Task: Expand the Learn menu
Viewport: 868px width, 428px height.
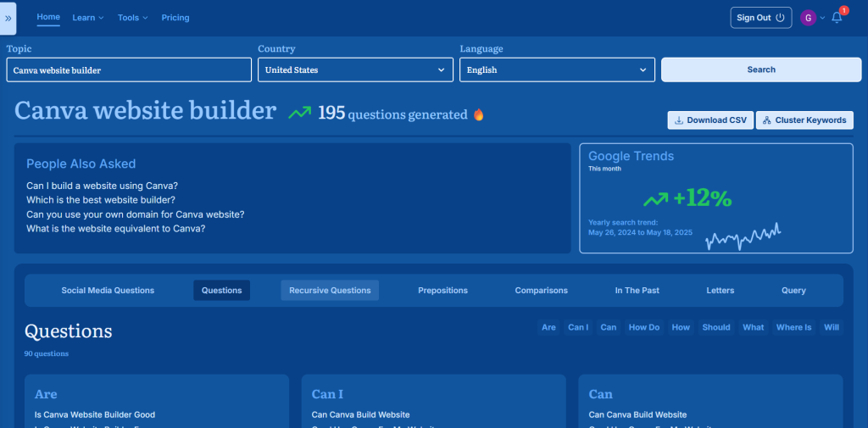Action: [88, 18]
